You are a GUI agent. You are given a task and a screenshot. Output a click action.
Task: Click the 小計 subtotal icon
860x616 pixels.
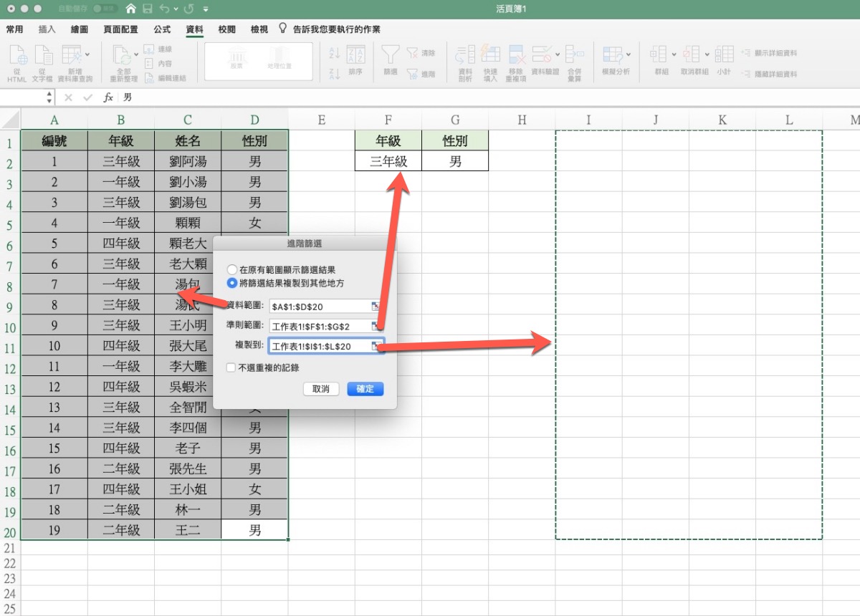coord(724,56)
